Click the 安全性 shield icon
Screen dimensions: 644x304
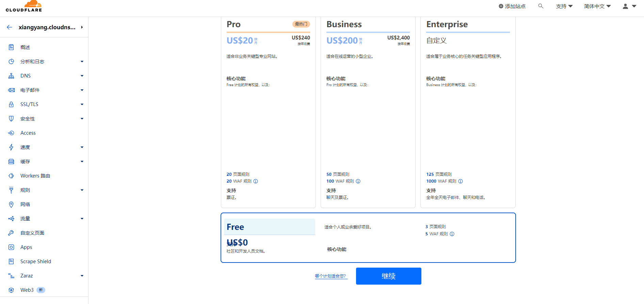(x=11, y=119)
